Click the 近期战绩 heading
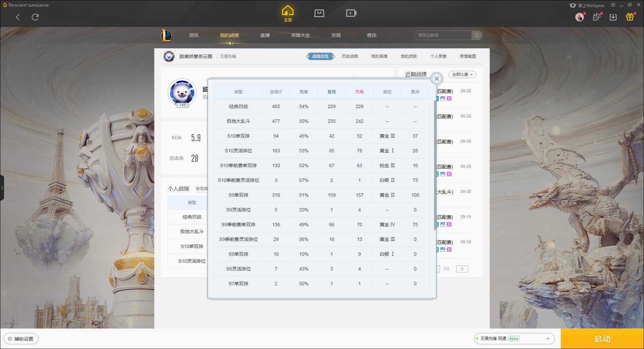The height and width of the screenshot is (349, 644). [x=416, y=74]
